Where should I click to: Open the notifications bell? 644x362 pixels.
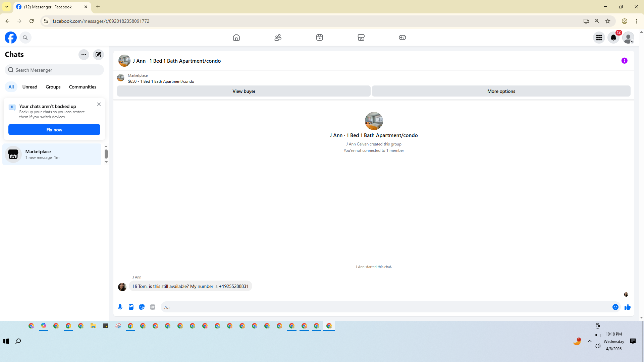[613, 38]
